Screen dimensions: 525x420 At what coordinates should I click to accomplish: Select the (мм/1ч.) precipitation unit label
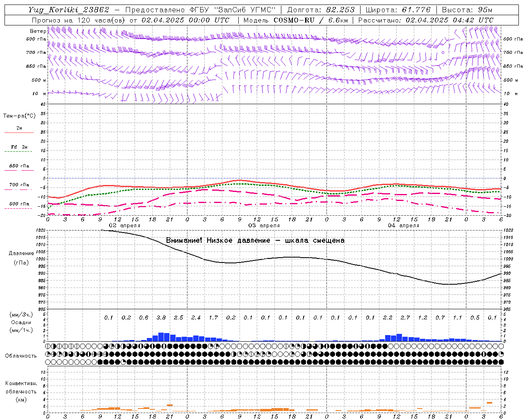pos(21,330)
